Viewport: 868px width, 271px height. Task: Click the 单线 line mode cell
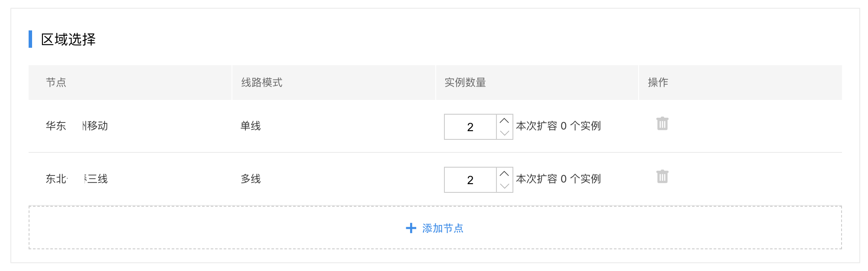pyautogui.click(x=251, y=126)
